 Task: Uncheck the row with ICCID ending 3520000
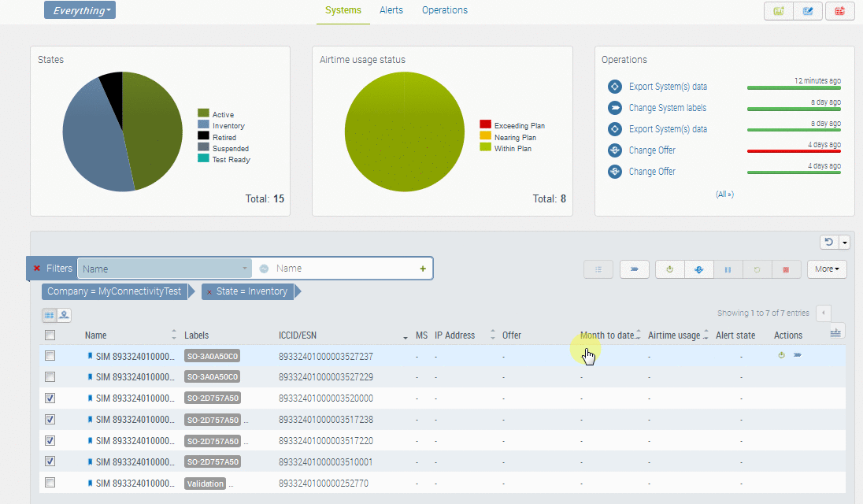point(50,398)
